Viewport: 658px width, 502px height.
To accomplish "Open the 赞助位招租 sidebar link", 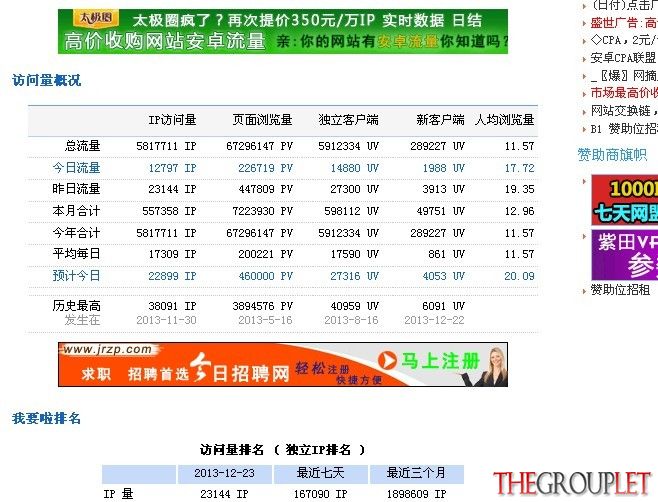I will click(620, 290).
